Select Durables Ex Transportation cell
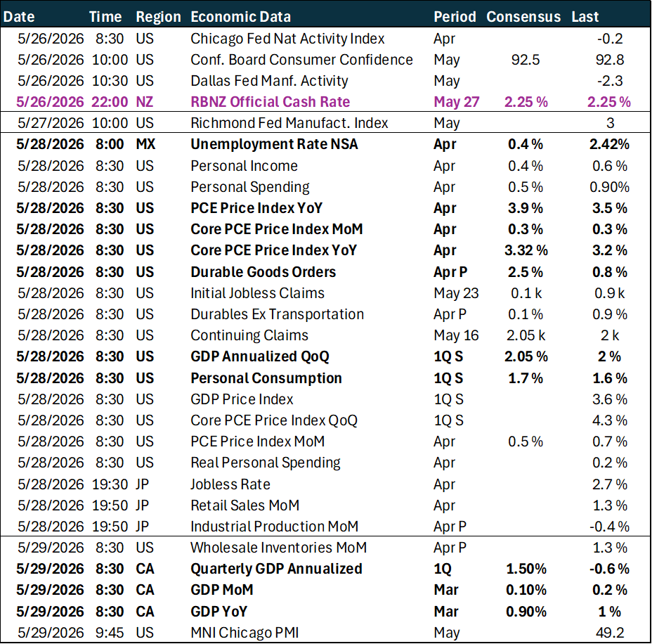The height and width of the screenshot is (644, 652). pos(277,314)
